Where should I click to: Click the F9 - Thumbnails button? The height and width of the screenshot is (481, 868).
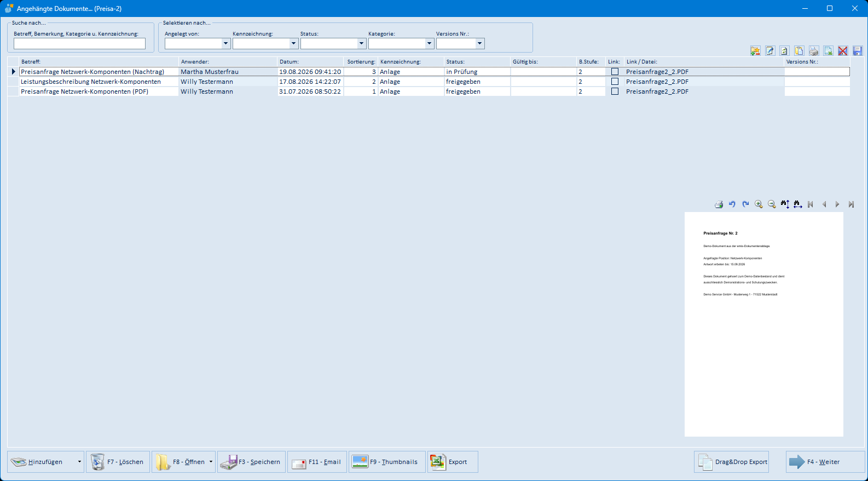coord(387,462)
